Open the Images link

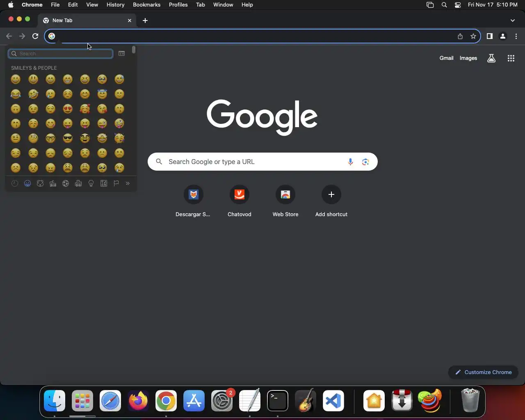[x=468, y=58]
